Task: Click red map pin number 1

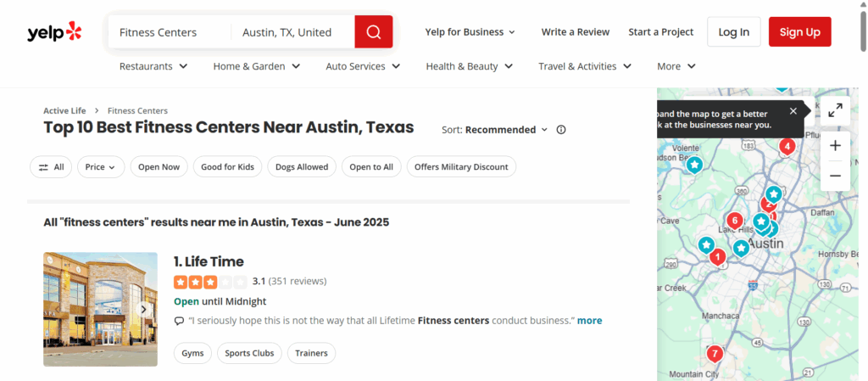Action: point(717,257)
